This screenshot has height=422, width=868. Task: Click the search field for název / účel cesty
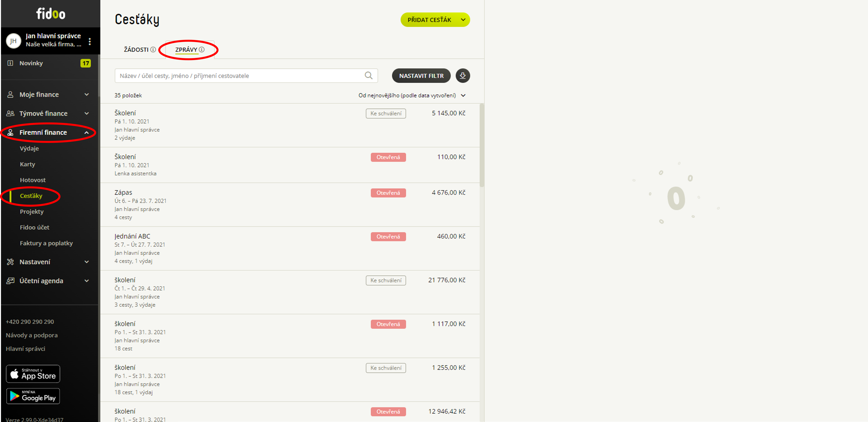pyautogui.click(x=246, y=76)
